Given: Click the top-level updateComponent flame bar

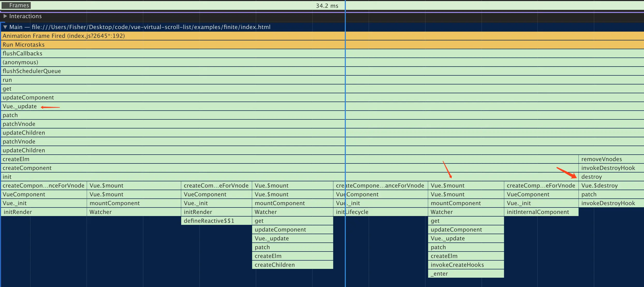Looking at the screenshot, I should tap(28, 97).
